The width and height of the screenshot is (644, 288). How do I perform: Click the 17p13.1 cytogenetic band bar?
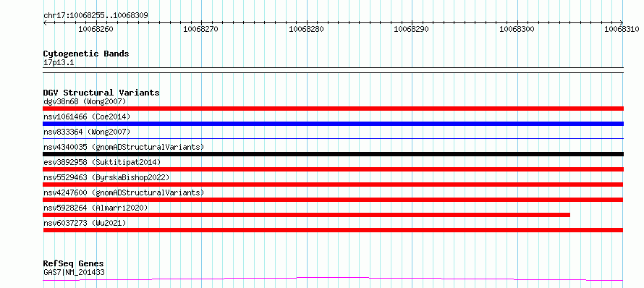333,70
